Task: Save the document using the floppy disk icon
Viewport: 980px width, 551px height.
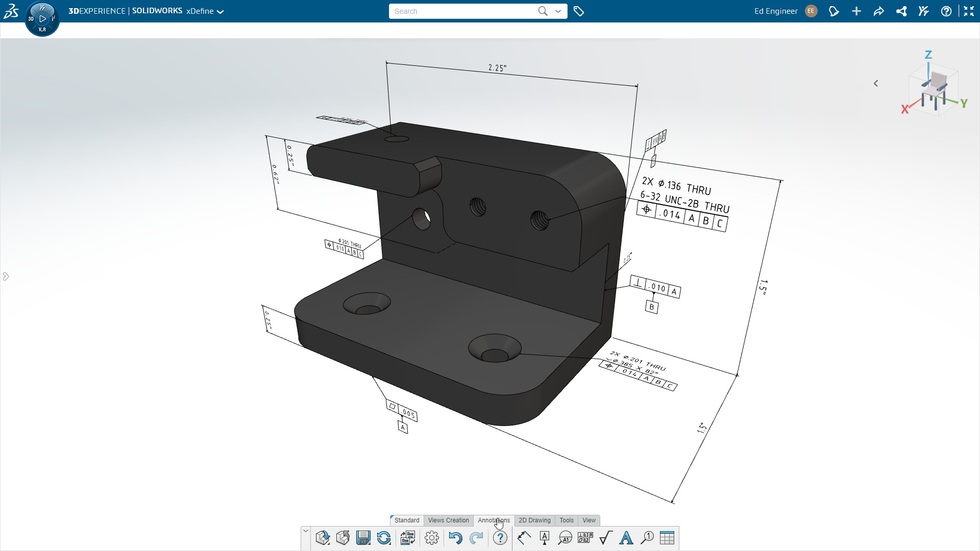Action: point(363,538)
